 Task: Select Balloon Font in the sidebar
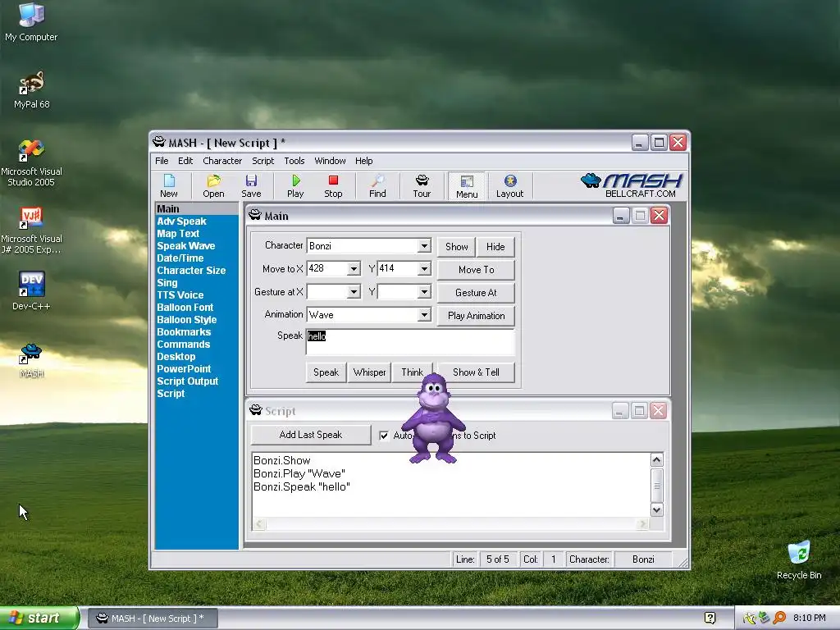(x=185, y=308)
